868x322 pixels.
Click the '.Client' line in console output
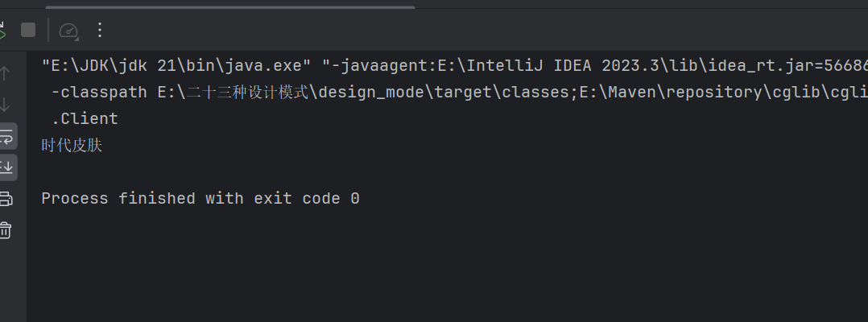tap(85, 118)
